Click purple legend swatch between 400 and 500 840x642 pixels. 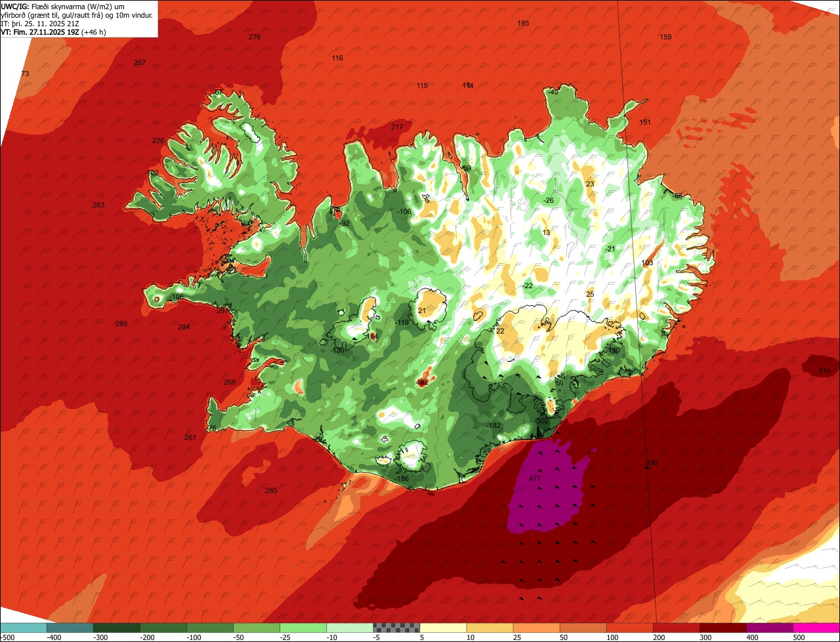tap(770, 628)
